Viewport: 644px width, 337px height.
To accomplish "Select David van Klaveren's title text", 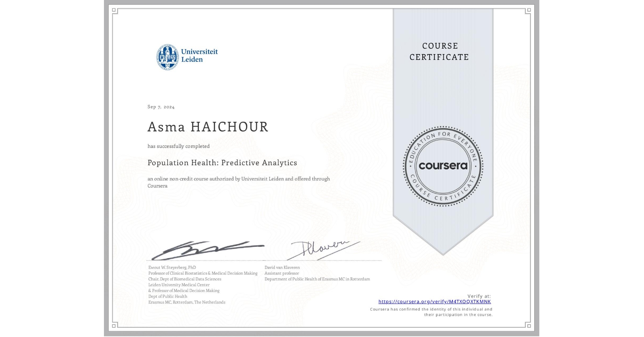I will 282,273.
